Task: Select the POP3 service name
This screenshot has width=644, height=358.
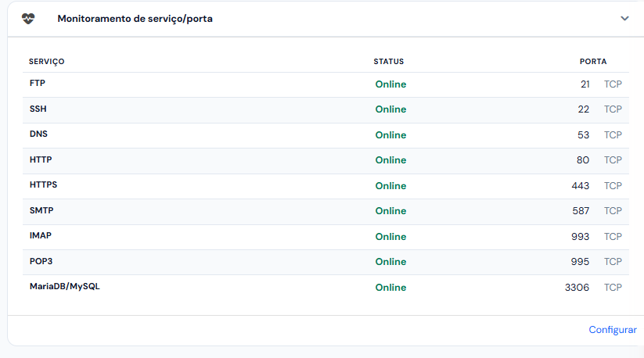Action: [x=41, y=262]
